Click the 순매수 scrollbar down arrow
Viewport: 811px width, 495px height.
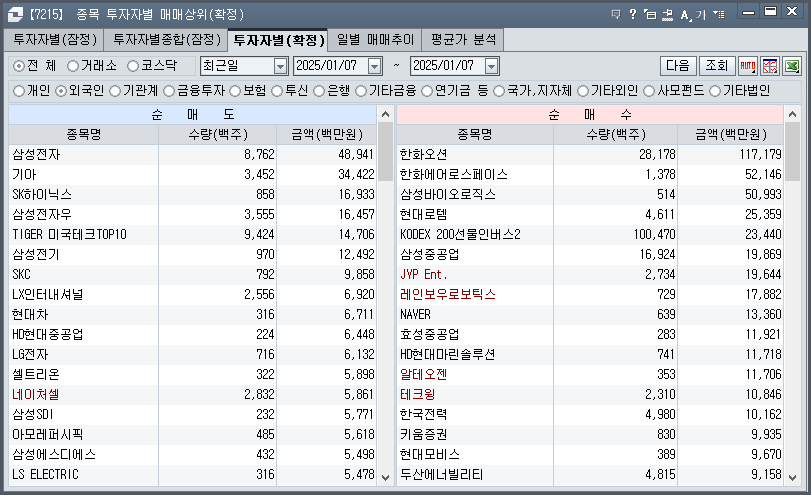tap(792, 477)
